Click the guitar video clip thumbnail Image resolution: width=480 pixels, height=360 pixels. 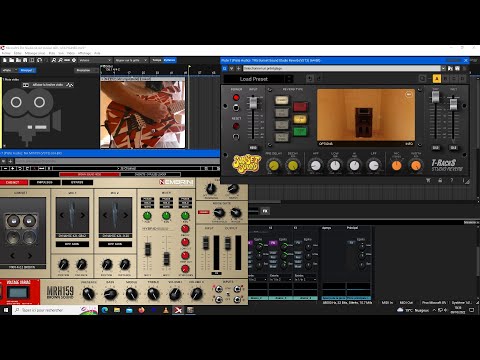pos(143,115)
